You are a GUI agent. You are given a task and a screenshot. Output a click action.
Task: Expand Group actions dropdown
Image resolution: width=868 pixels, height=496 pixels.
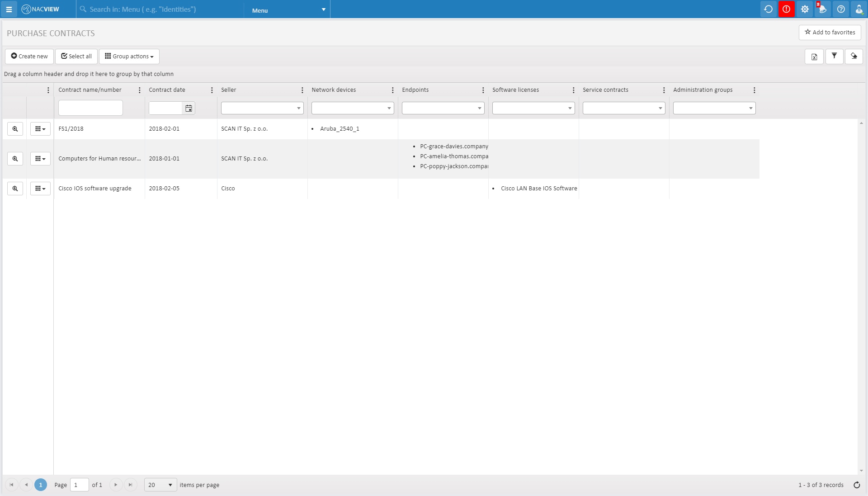pos(129,57)
